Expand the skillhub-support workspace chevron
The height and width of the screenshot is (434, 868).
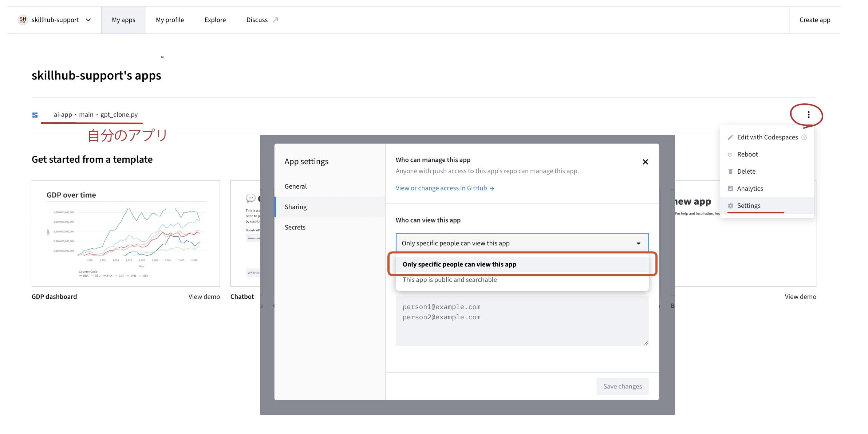point(88,20)
